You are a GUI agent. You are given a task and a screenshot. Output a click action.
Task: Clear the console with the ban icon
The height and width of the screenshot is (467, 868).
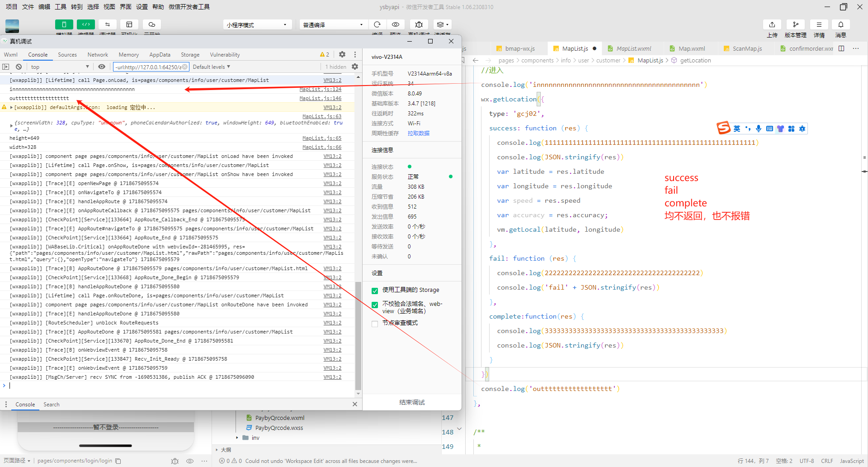tap(19, 67)
